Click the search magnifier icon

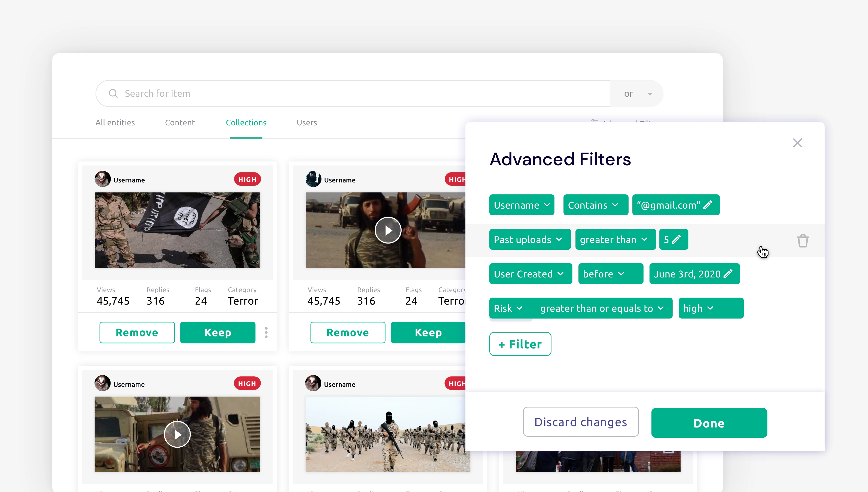click(x=113, y=93)
